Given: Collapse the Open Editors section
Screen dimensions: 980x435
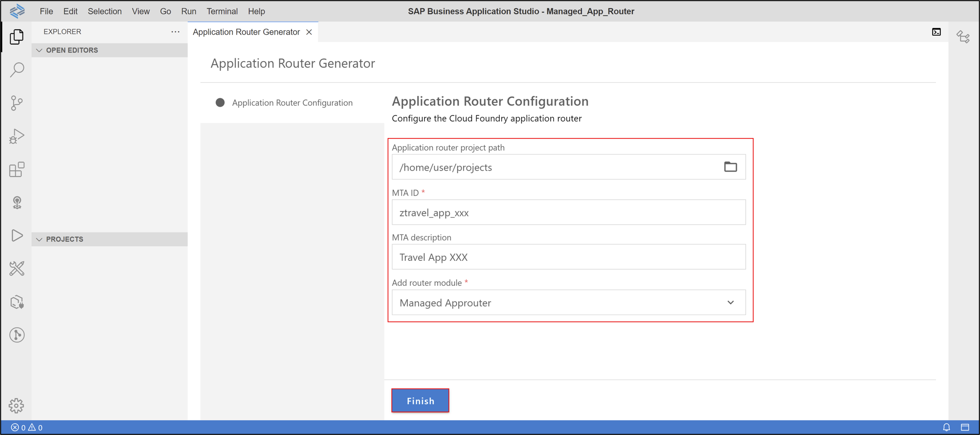Looking at the screenshot, I should click(x=110, y=50).
